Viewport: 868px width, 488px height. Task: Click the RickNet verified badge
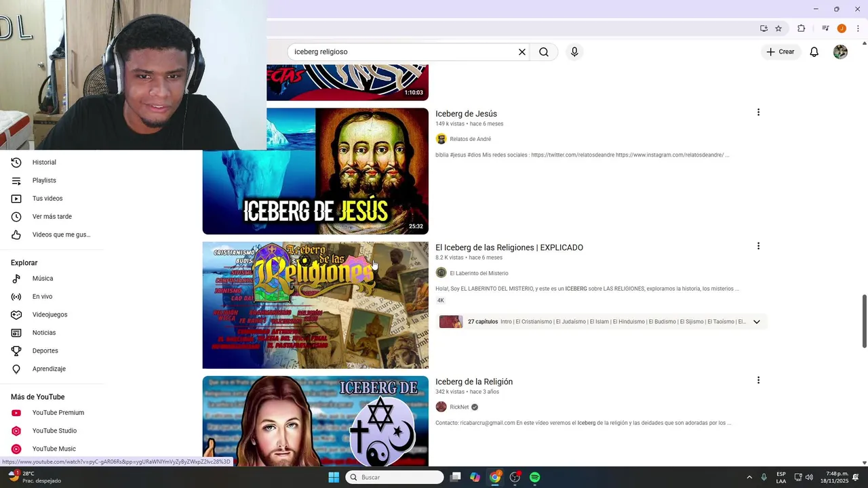point(475,407)
